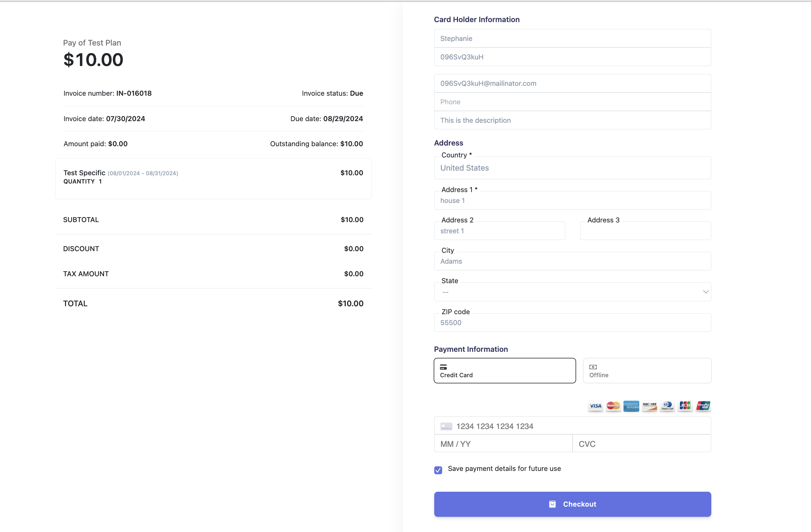Click the Save payment details label text
Image resolution: width=811 pixels, height=532 pixels.
(x=504, y=469)
